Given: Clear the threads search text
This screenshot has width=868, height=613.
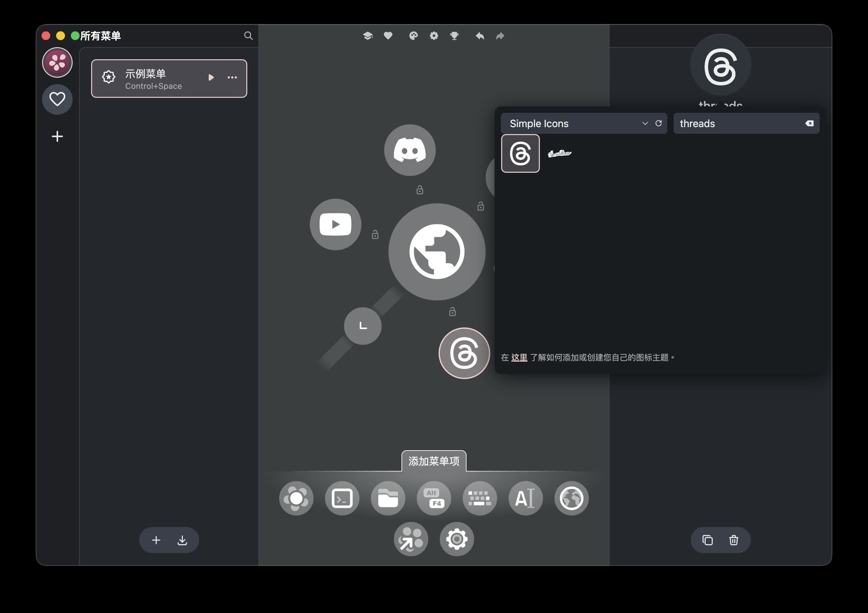Looking at the screenshot, I should (809, 123).
